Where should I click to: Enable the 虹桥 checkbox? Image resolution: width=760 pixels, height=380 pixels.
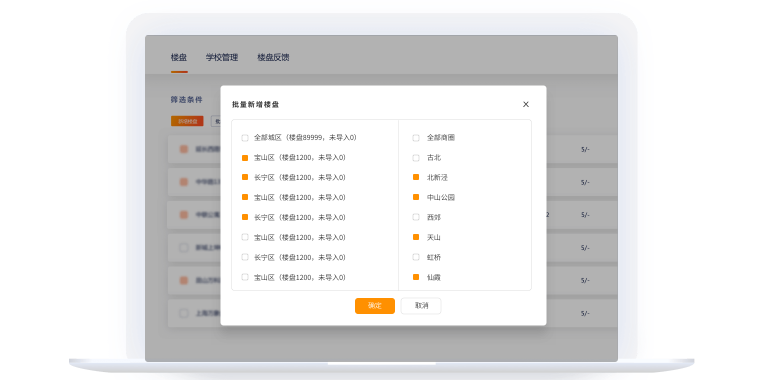(416, 257)
